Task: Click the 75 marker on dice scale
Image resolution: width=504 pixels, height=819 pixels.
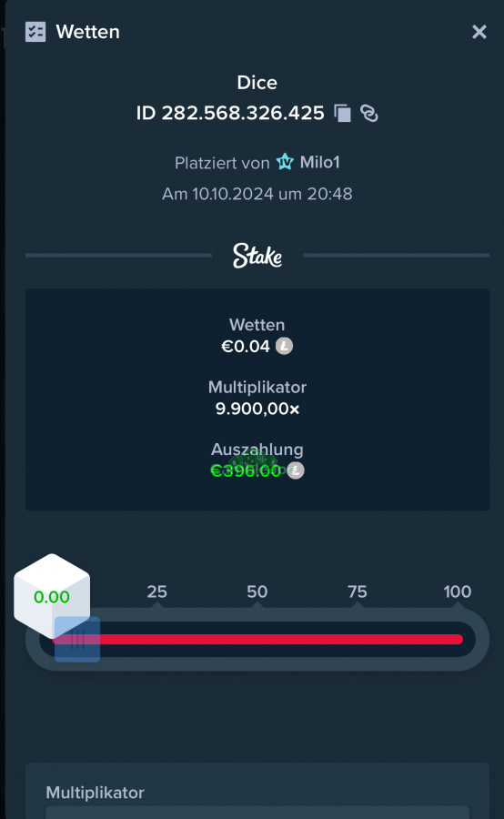Action: (358, 591)
